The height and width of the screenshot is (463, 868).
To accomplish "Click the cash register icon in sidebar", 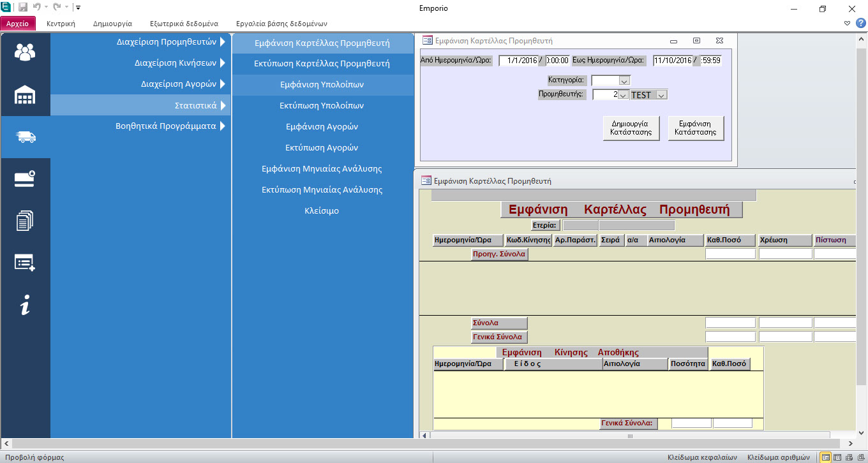I will [x=25, y=179].
